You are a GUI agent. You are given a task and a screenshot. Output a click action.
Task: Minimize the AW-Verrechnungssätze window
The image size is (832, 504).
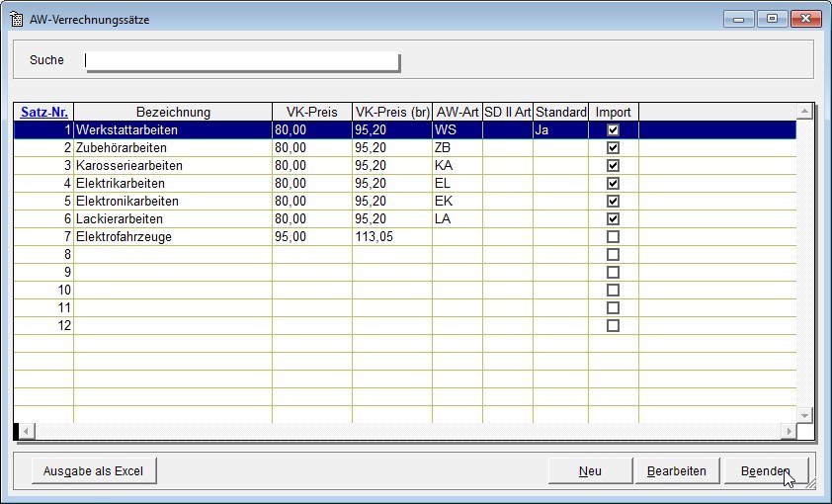pyautogui.click(x=738, y=19)
